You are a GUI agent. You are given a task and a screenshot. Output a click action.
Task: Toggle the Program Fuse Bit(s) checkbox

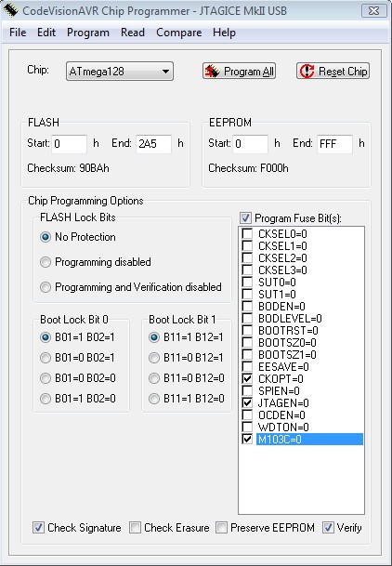point(245,218)
